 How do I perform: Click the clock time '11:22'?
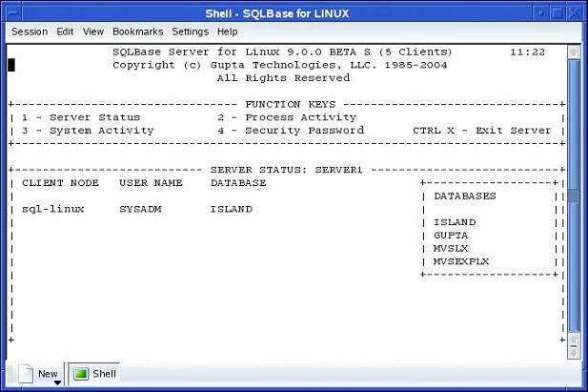click(x=527, y=52)
